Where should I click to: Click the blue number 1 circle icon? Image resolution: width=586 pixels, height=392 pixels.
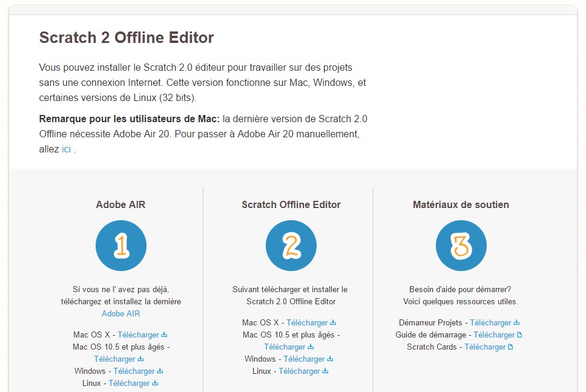[x=120, y=245]
